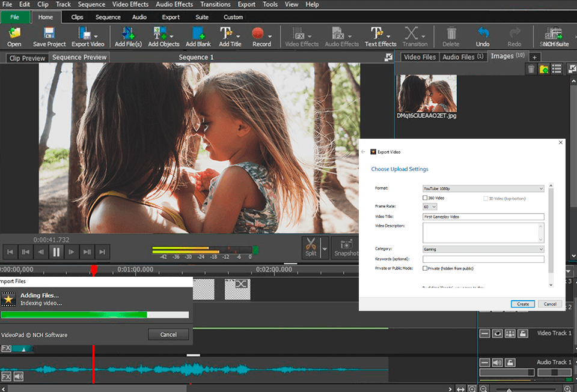The image size is (577, 392).
Task: Open the Transitions menu
Action: click(x=215, y=4)
